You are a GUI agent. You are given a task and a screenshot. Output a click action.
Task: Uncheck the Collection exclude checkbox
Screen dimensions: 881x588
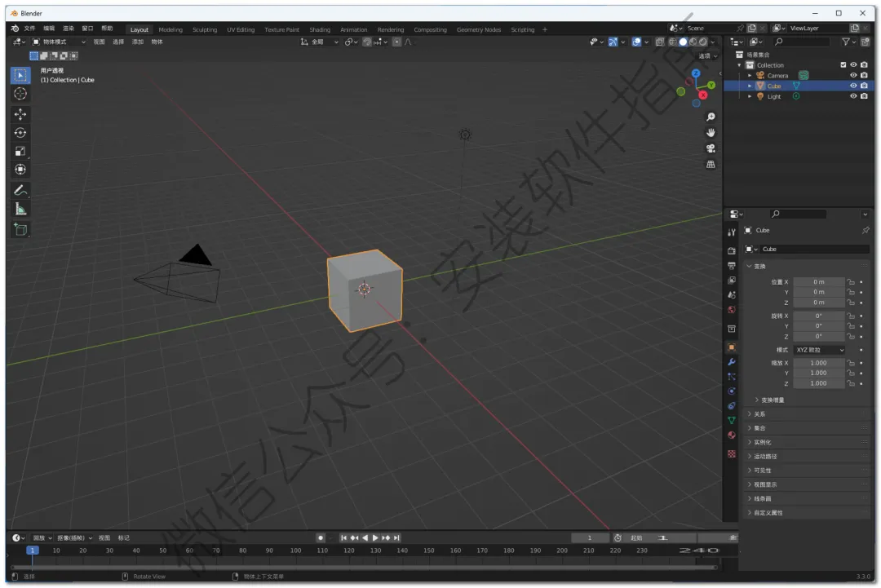click(843, 65)
